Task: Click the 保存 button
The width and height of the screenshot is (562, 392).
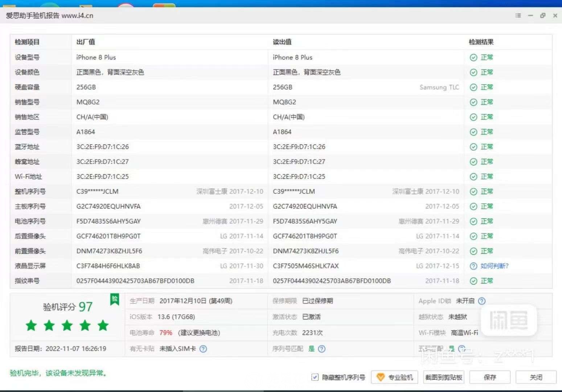Action: [x=490, y=377]
